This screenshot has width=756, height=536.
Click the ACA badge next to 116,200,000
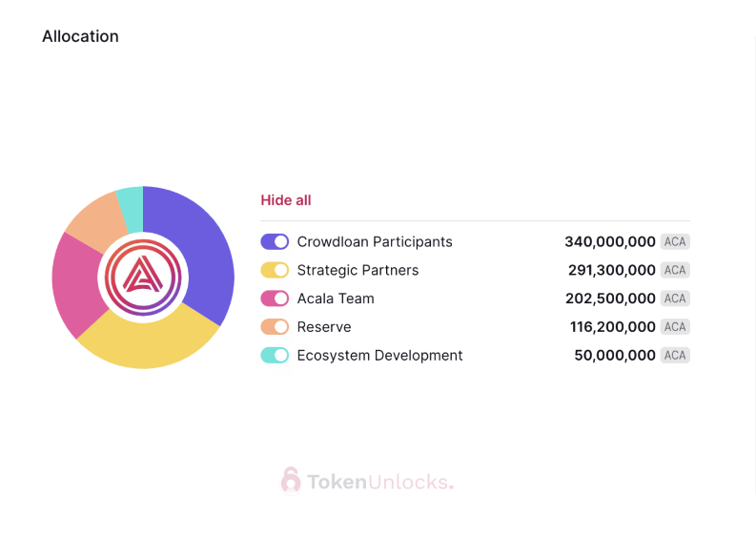[675, 327]
